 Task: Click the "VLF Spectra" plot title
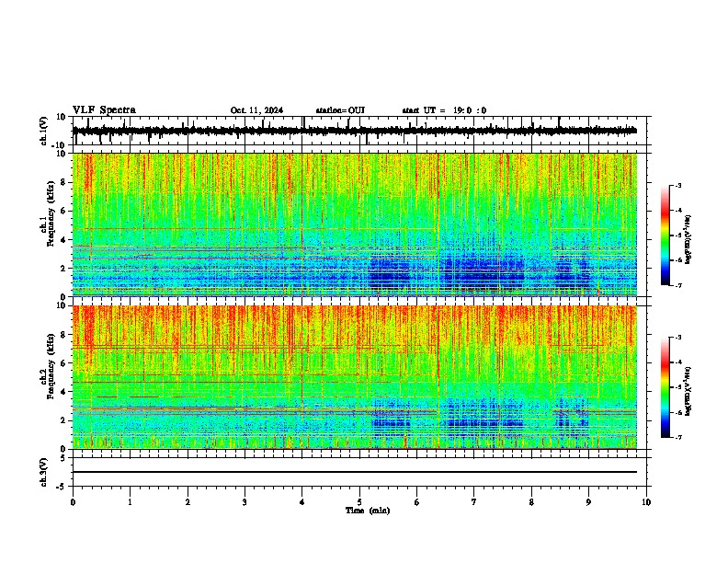[104, 110]
